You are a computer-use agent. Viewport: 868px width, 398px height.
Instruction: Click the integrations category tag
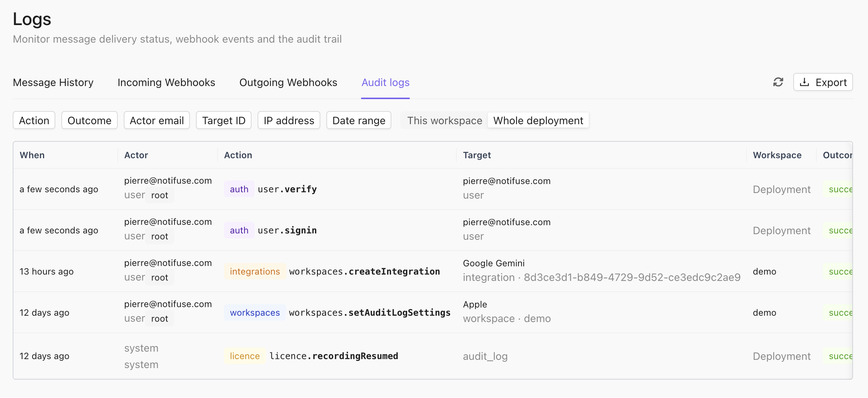255,272
